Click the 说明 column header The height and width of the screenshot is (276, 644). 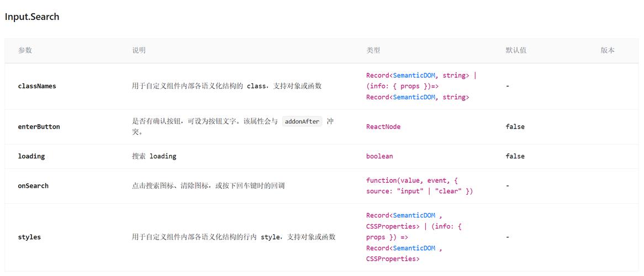tap(139, 50)
